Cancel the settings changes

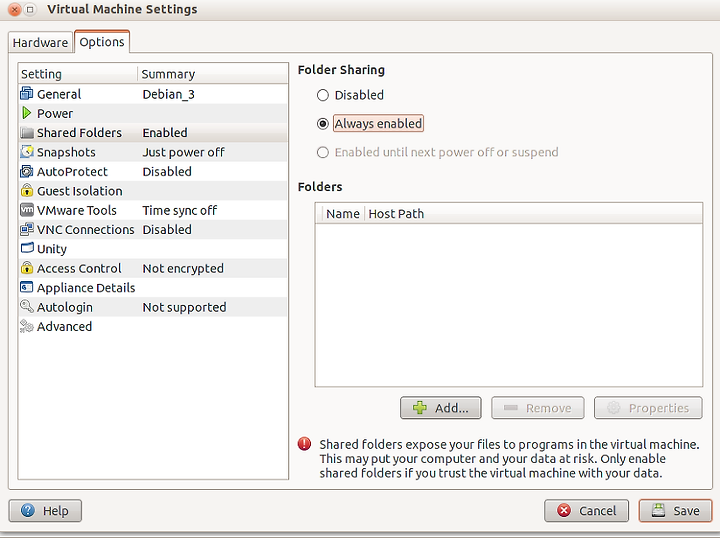(586, 510)
